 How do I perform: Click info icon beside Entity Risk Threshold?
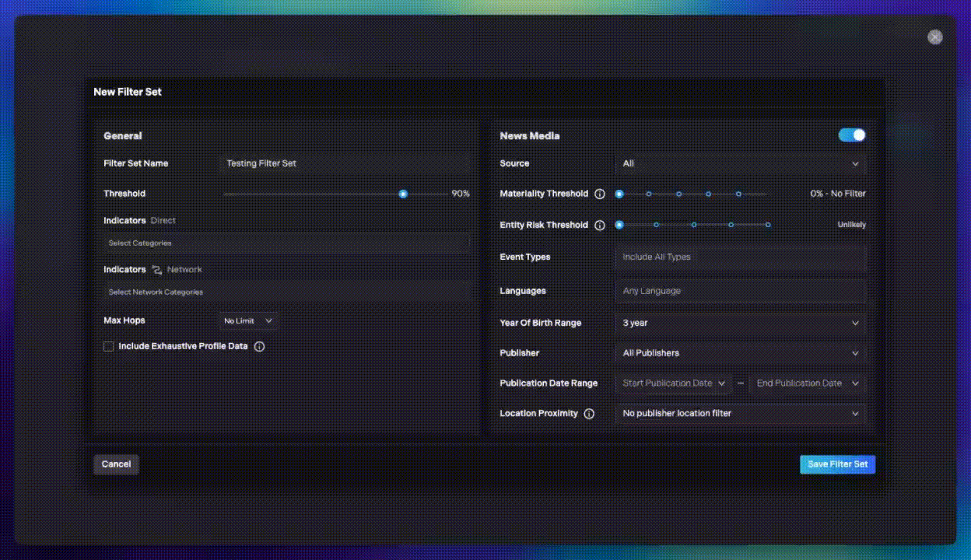pyautogui.click(x=600, y=226)
